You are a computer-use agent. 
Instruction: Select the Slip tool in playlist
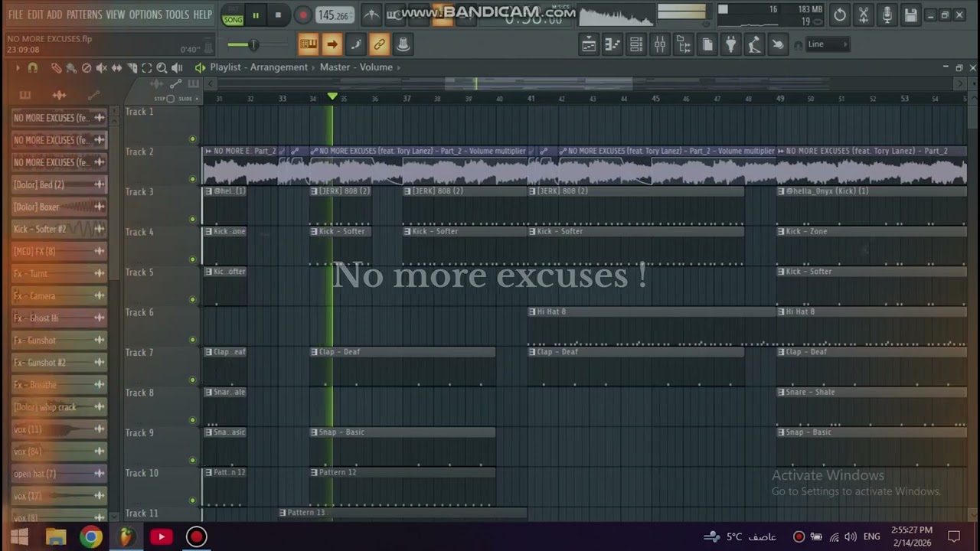tap(116, 68)
